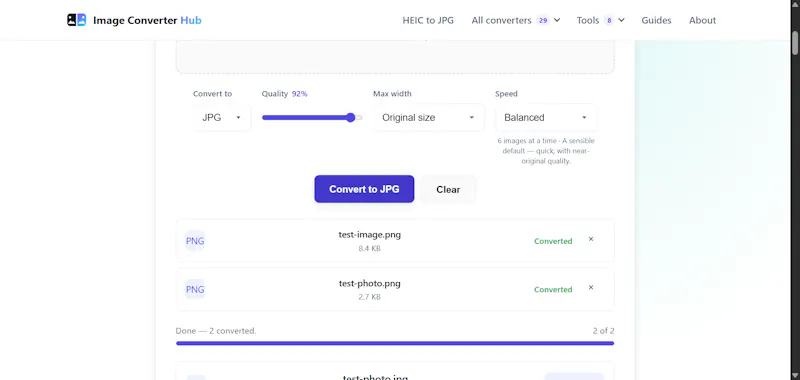Click the Clear button

point(448,189)
